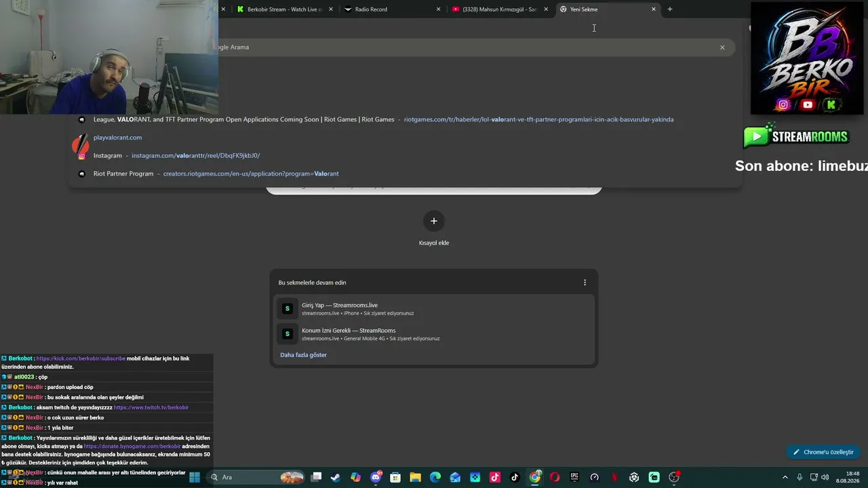Open the 'Bu sekmelerle devam edin' options menu
The height and width of the screenshot is (488, 868).
point(585,283)
